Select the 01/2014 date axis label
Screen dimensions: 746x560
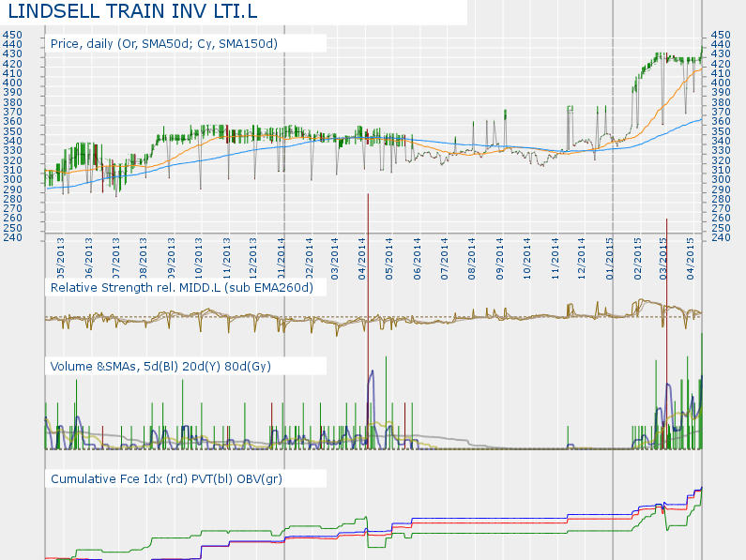[281, 258]
